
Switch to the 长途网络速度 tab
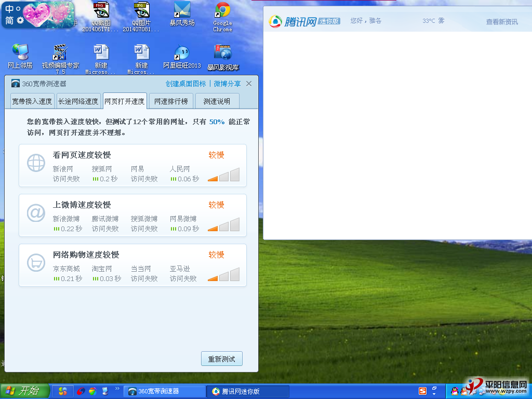coord(78,101)
